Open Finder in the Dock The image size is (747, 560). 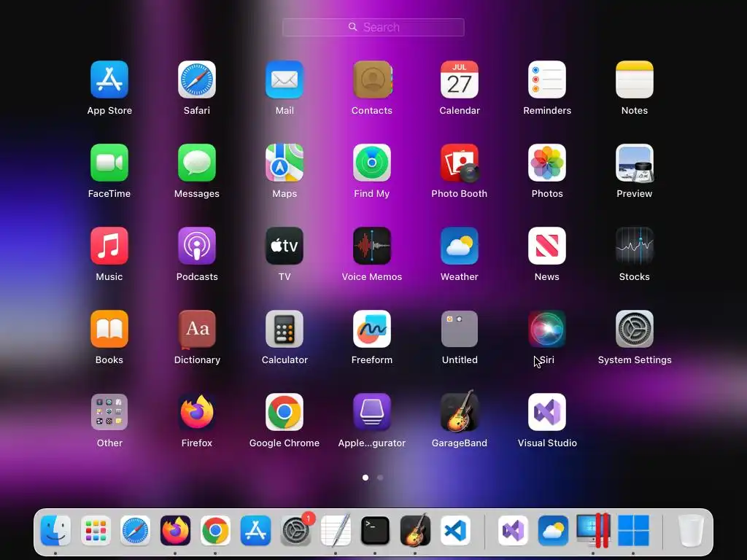(x=55, y=530)
